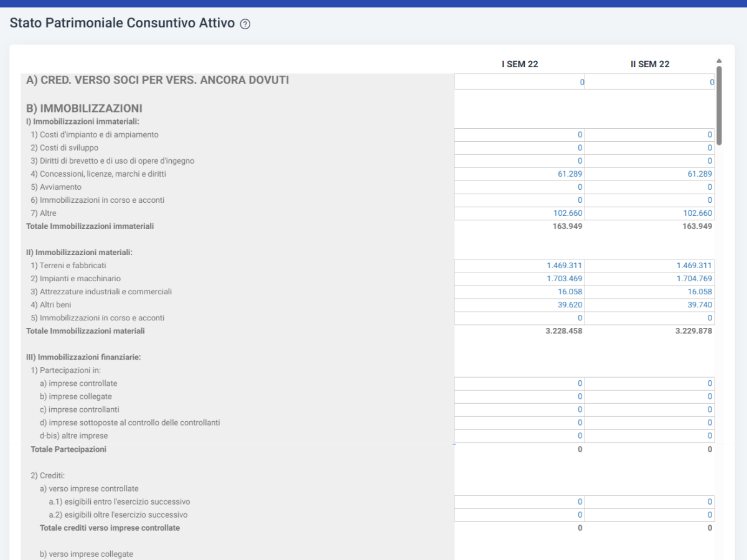Select II SEM 22 Costi di sviluppo field

[650, 148]
